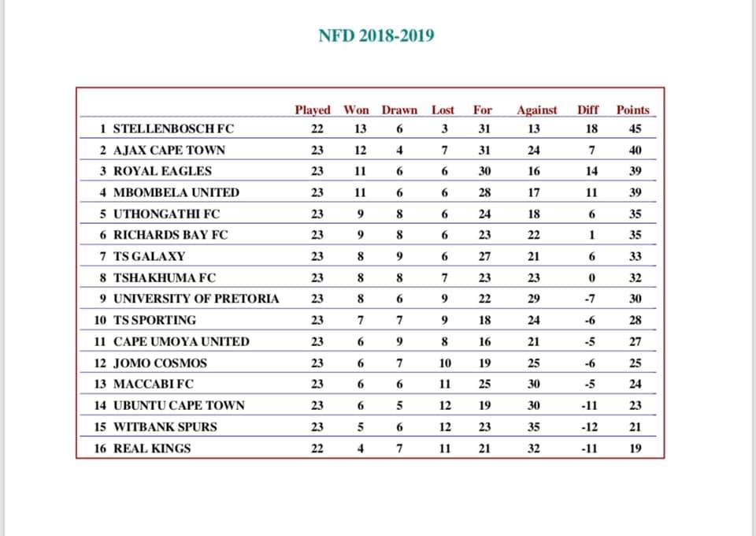Select the Ajax Cape Town team name

(x=169, y=150)
